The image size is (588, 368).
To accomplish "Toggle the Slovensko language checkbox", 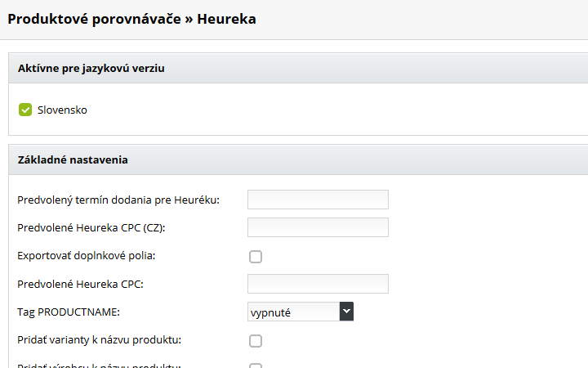I will point(24,110).
